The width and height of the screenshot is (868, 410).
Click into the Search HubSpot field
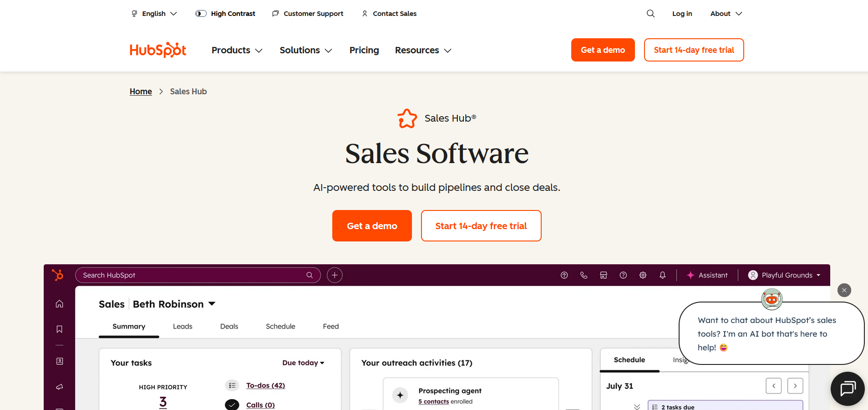coord(198,275)
